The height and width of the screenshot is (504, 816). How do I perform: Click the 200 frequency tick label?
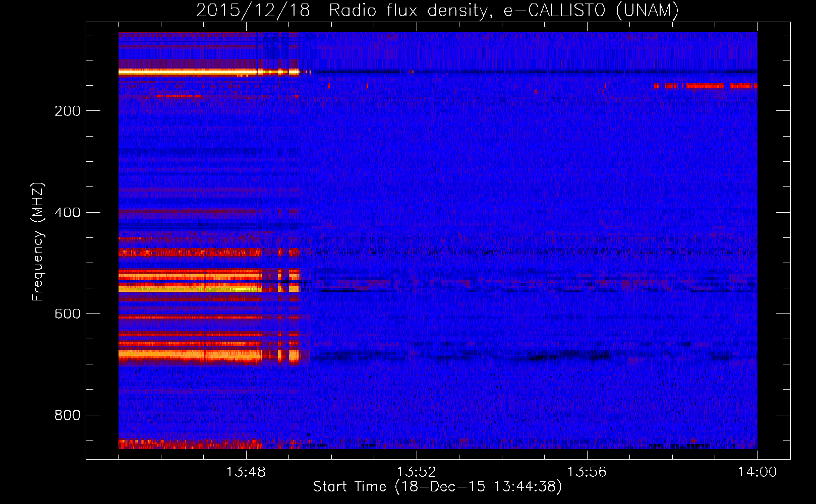click(x=68, y=111)
